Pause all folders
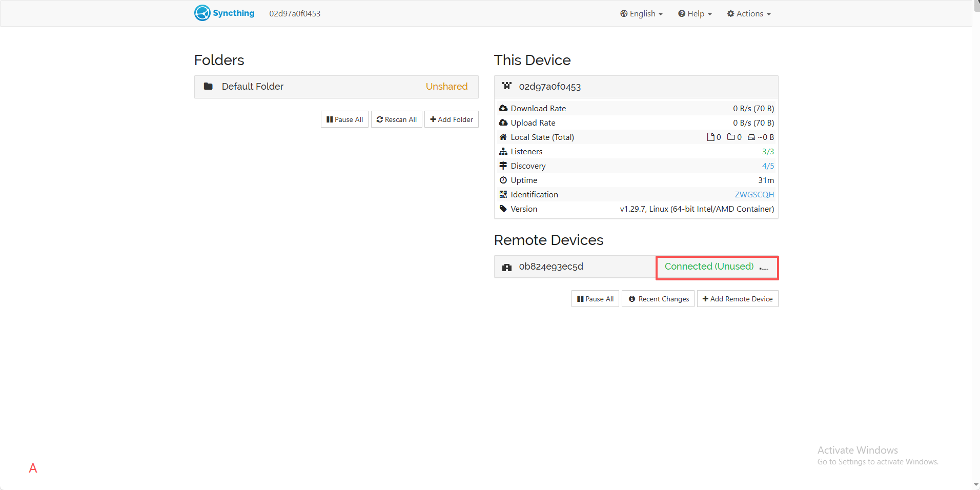 (344, 119)
